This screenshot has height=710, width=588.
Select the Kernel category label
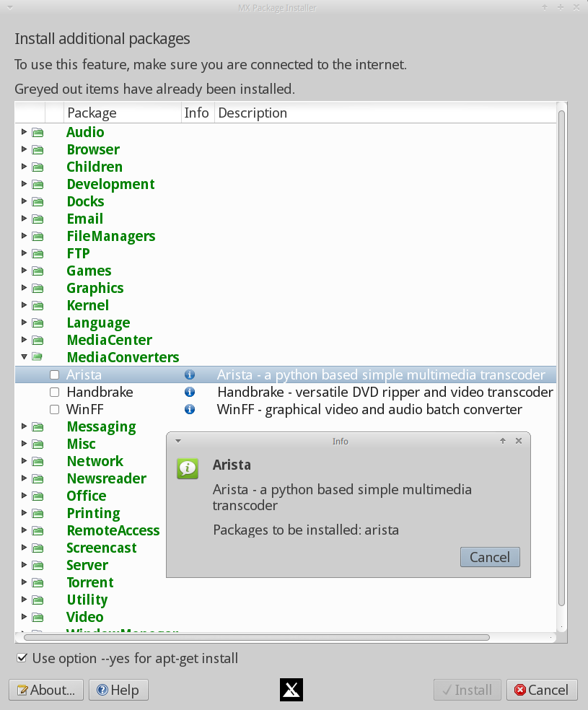[88, 306]
